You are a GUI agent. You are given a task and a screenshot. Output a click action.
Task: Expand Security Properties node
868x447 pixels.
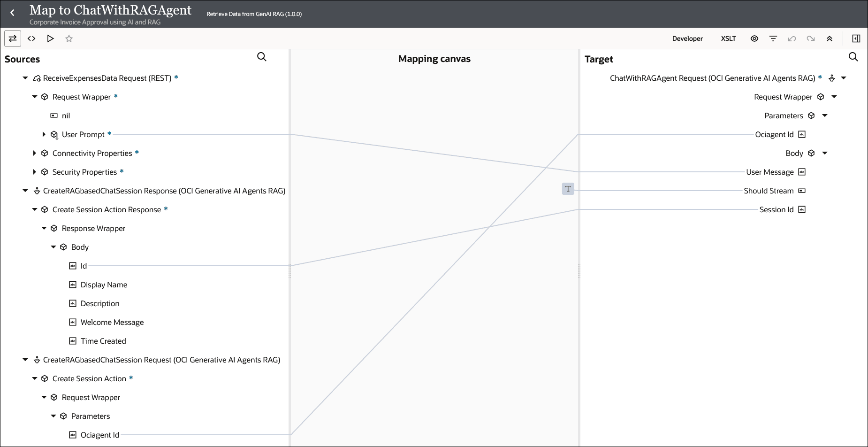(x=35, y=172)
